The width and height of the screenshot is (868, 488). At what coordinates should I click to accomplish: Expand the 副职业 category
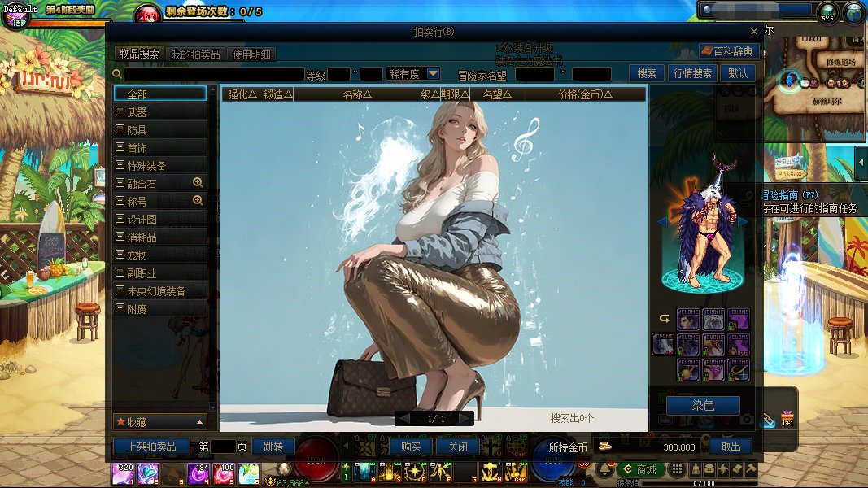click(120, 272)
